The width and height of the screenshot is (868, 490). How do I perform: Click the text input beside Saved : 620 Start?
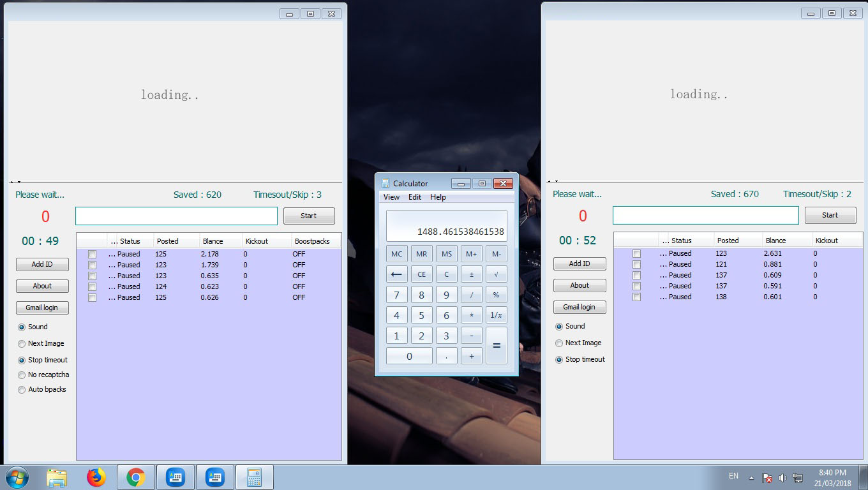click(176, 216)
